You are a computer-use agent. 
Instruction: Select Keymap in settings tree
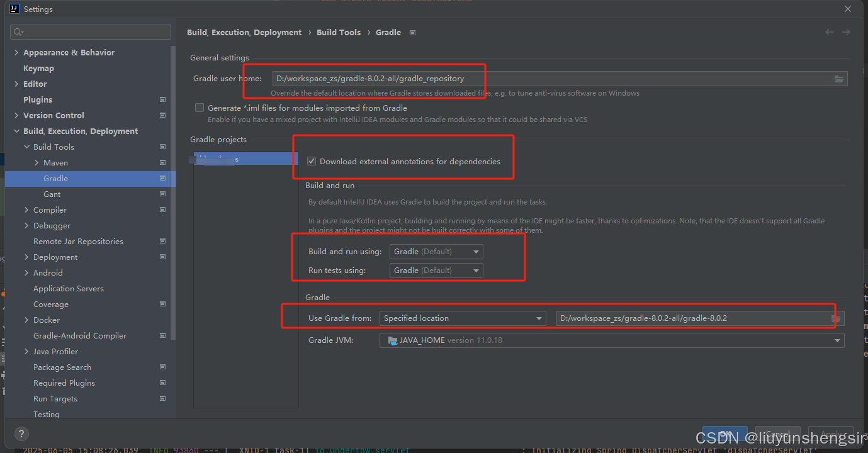point(38,68)
